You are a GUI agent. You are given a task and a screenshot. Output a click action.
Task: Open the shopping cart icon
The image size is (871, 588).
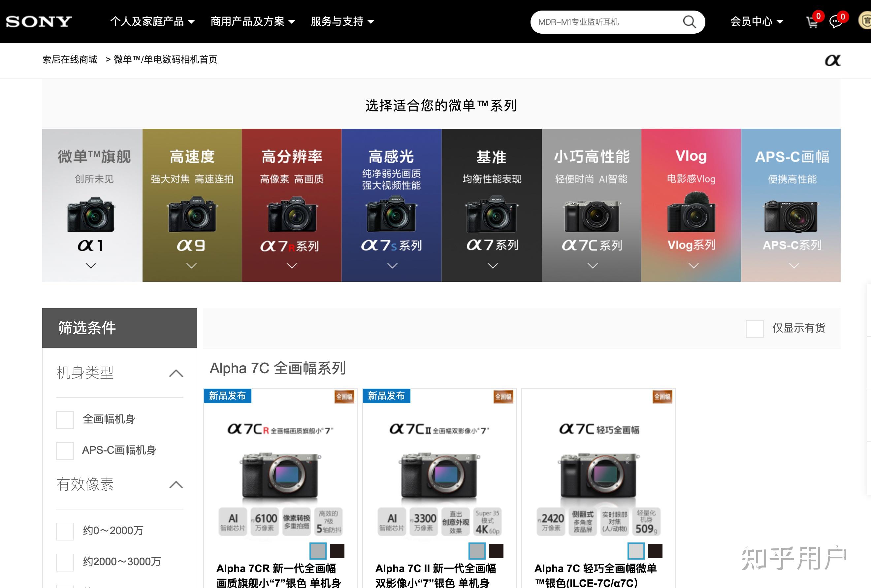(x=812, y=22)
